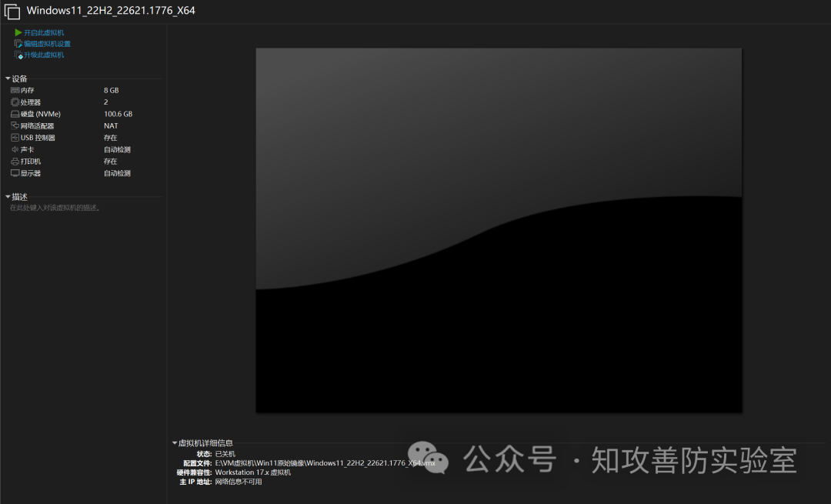Collapse the 描述 description section arrow
The image size is (831, 504).
(x=8, y=197)
